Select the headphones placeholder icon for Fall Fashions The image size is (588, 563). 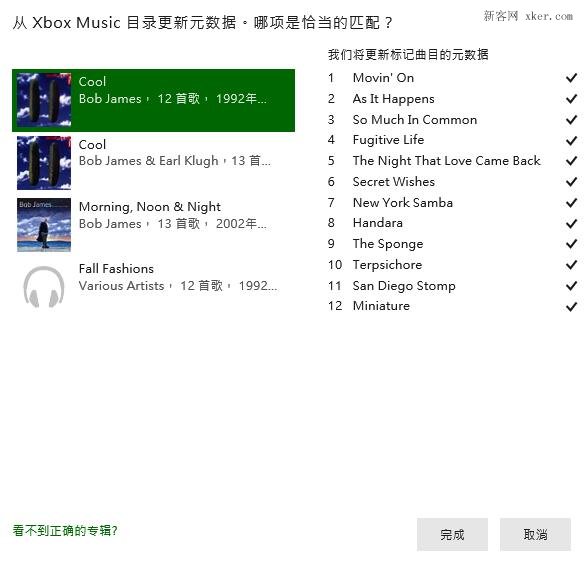[x=44, y=287]
